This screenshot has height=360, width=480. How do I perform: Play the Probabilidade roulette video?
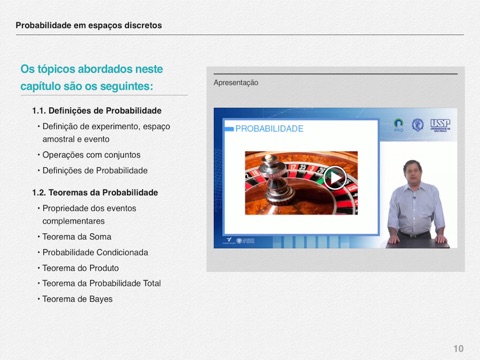[335, 178]
